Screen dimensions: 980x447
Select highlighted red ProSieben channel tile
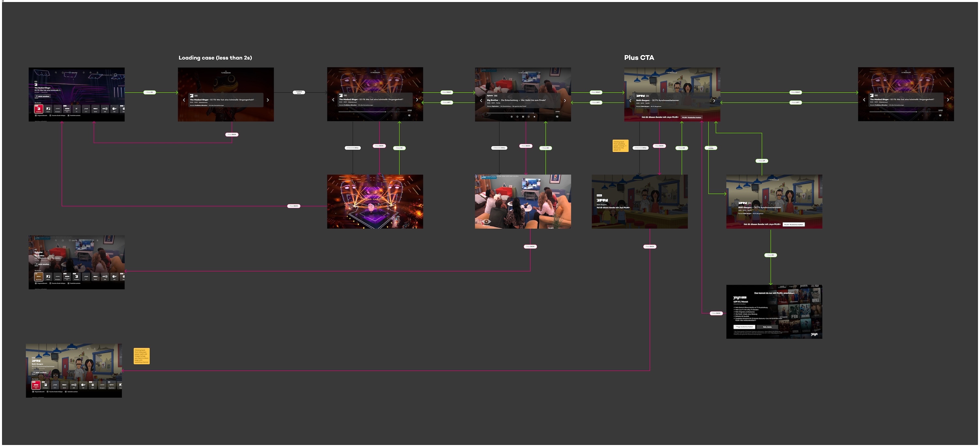click(39, 109)
